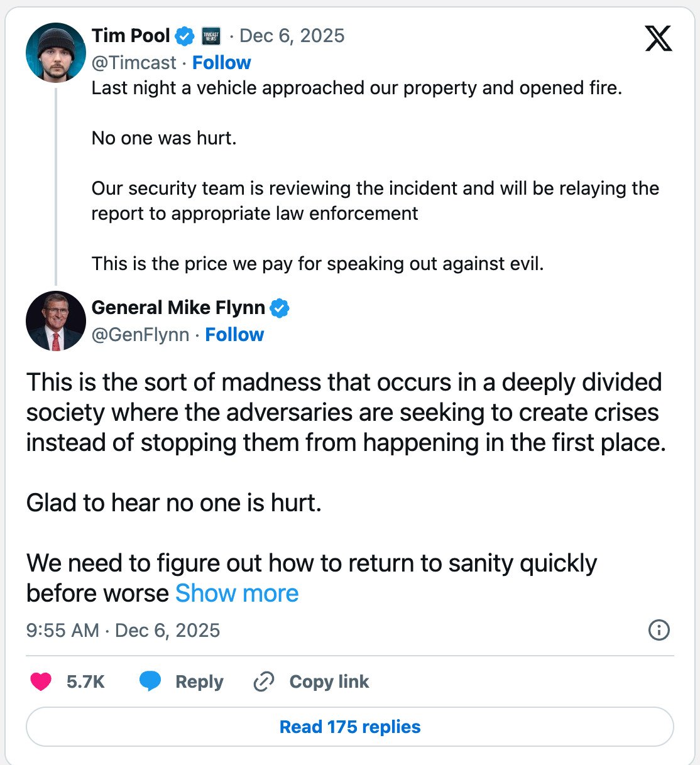Click the General Mike Flynn display name
The width and height of the screenshot is (700, 765).
tap(178, 308)
